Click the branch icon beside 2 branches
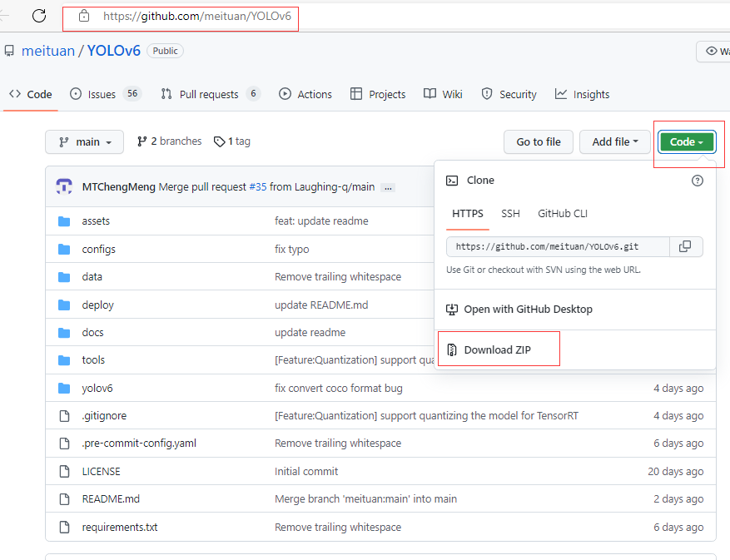Screen dimensions: 730x560 [142, 141]
